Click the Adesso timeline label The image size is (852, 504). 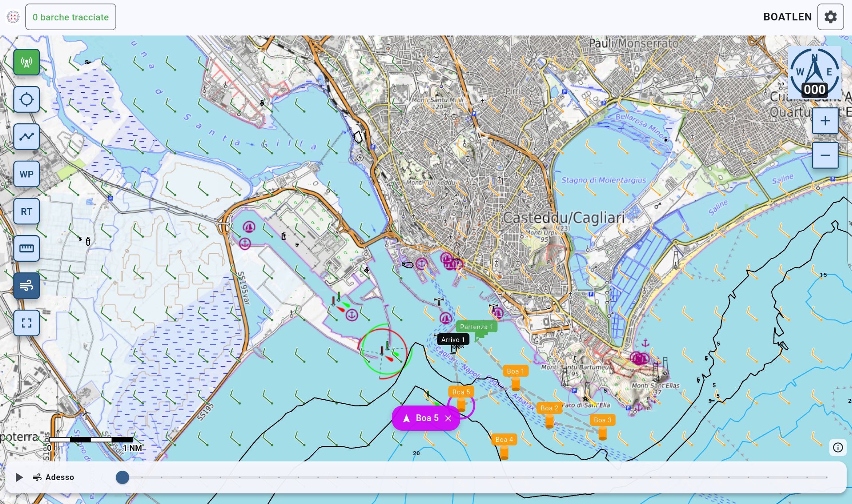(x=59, y=477)
